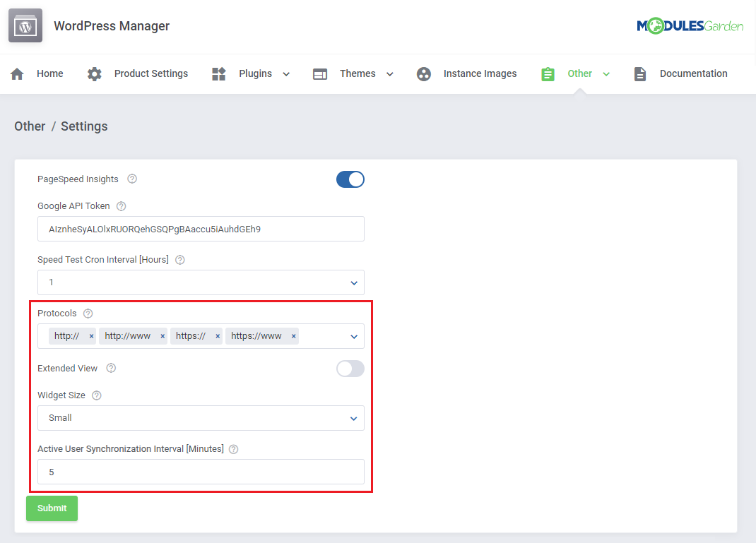Screen dimensions: 756x543
Task: Click the http:// protocol tag label
Action: tap(66, 336)
